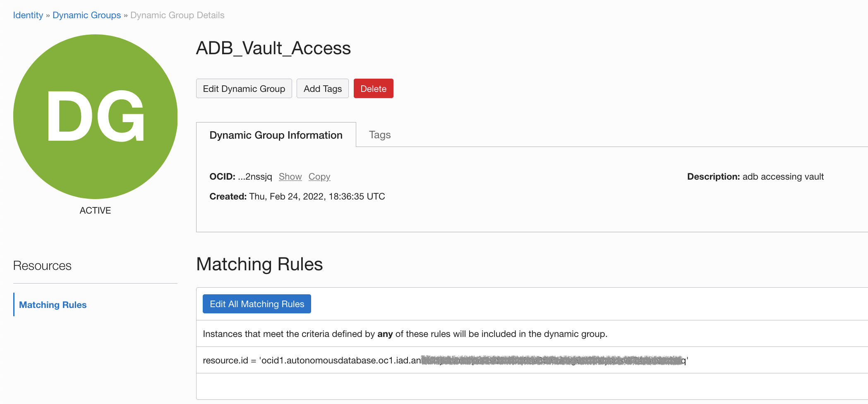
Task: Delete the ADB_Vault_Access dynamic group
Action: [373, 88]
